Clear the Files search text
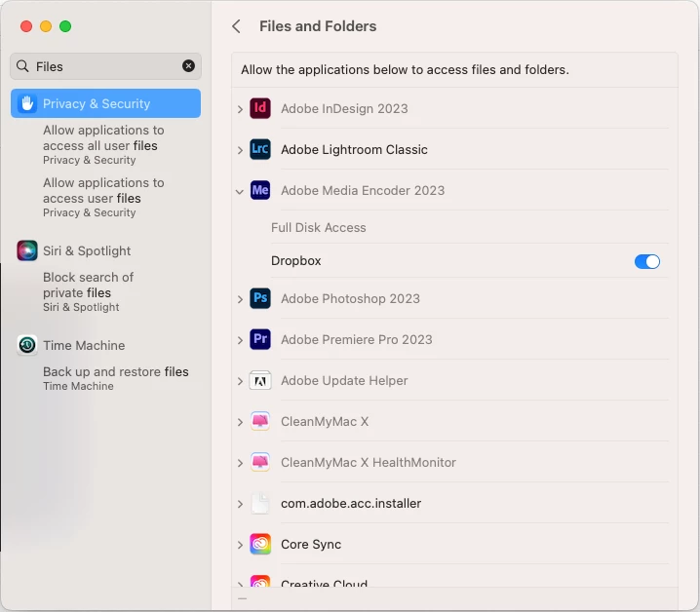Image resolution: width=700 pixels, height=612 pixels. point(188,66)
